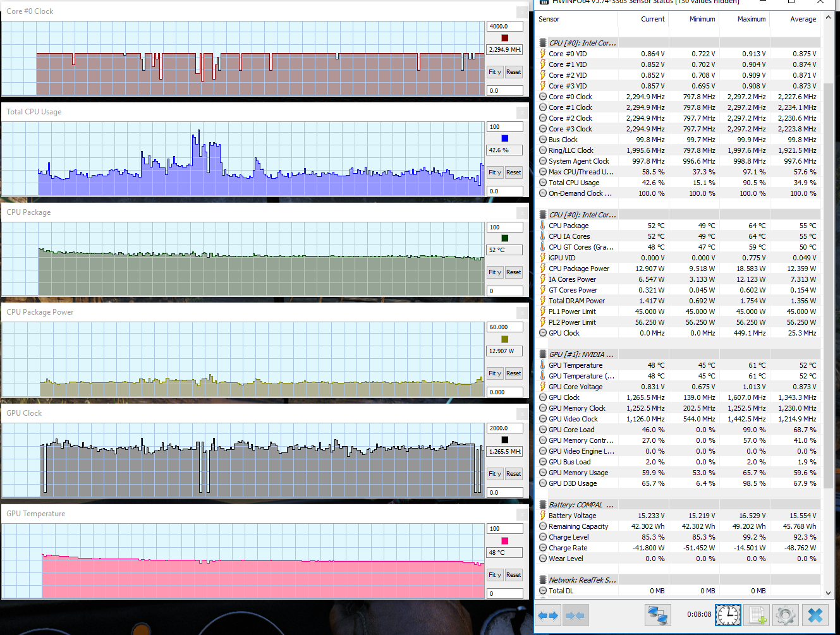Click the Sensor column header
This screenshot has height=635, width=840.
577,19
